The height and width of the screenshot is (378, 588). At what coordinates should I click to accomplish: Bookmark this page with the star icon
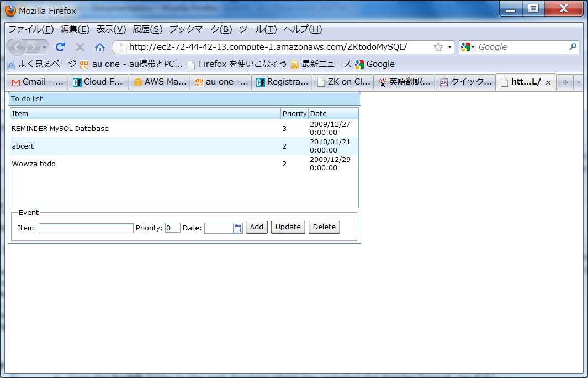coord(438,47)
